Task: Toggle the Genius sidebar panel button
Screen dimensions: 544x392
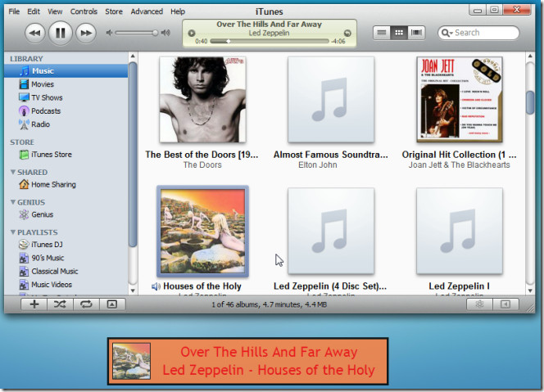Action: coord(505,304)
